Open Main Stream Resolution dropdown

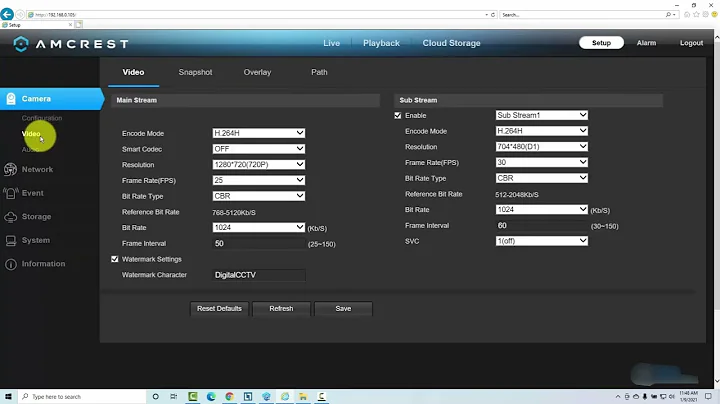click(x=259, y=164)
